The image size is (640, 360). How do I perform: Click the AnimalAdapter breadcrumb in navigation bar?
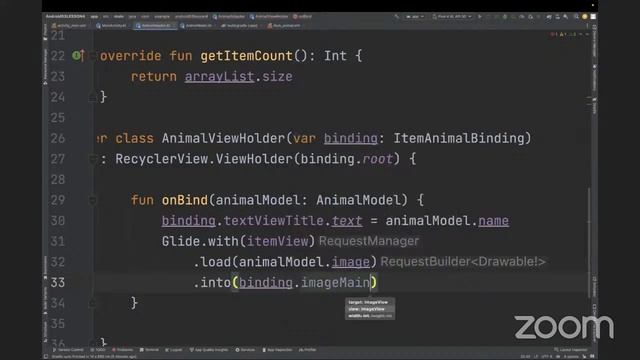tap(229, 17)
